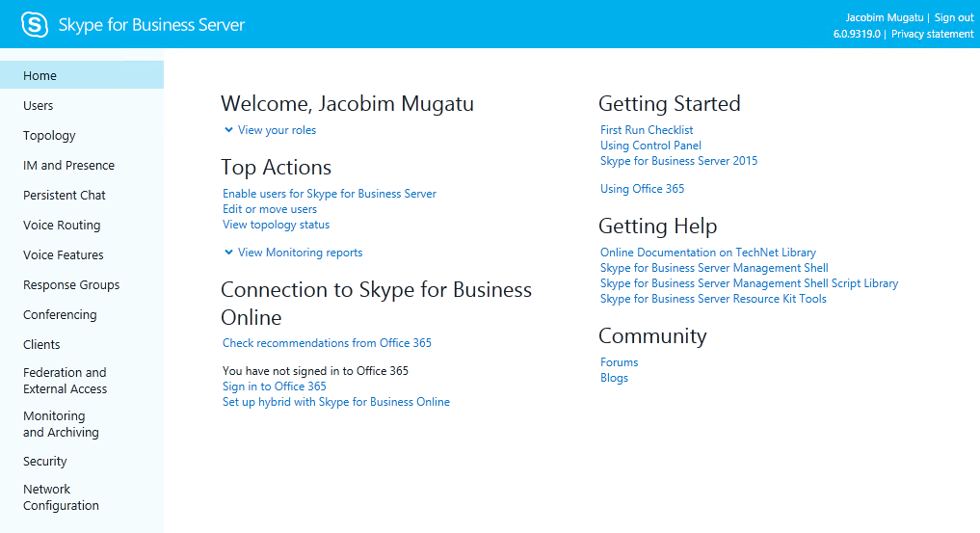Click View Monitoring reports text
Viewport: 980px width, 533px height.
300,253
